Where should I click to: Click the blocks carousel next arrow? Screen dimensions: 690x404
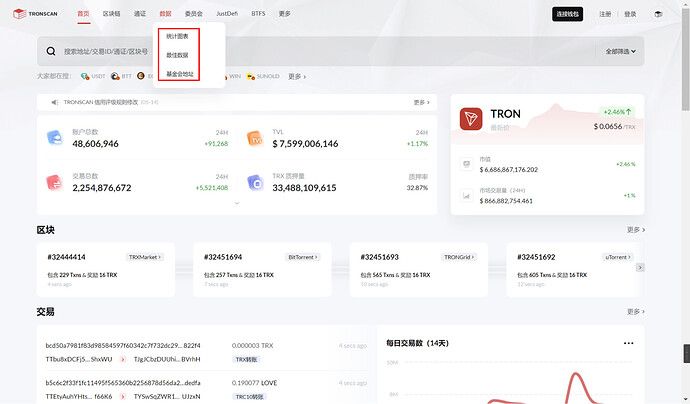click(x=640, y=267)
